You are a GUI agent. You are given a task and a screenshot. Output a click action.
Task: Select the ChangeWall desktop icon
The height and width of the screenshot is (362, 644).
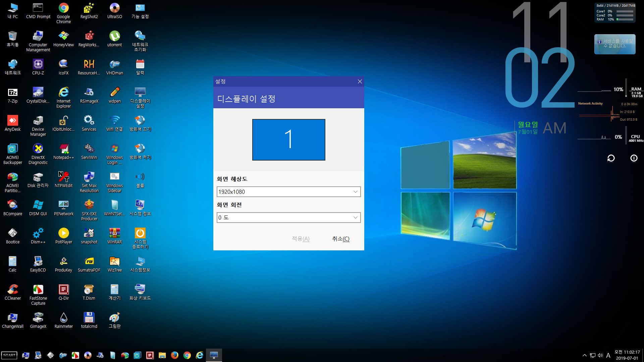coord(13,321)
